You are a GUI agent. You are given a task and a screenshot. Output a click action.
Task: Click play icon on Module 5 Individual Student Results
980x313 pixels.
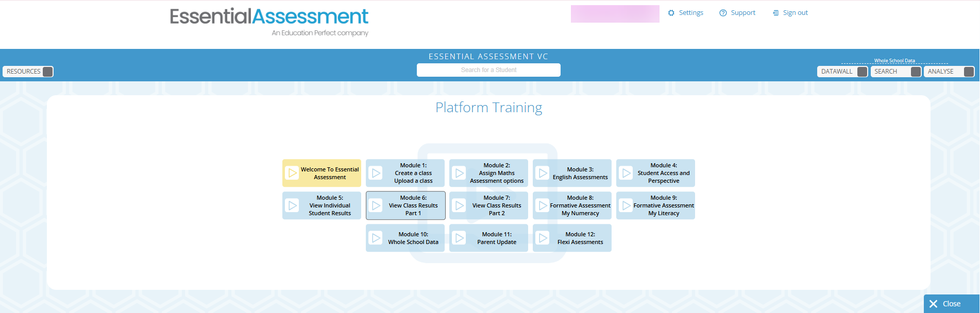point(292,205)
